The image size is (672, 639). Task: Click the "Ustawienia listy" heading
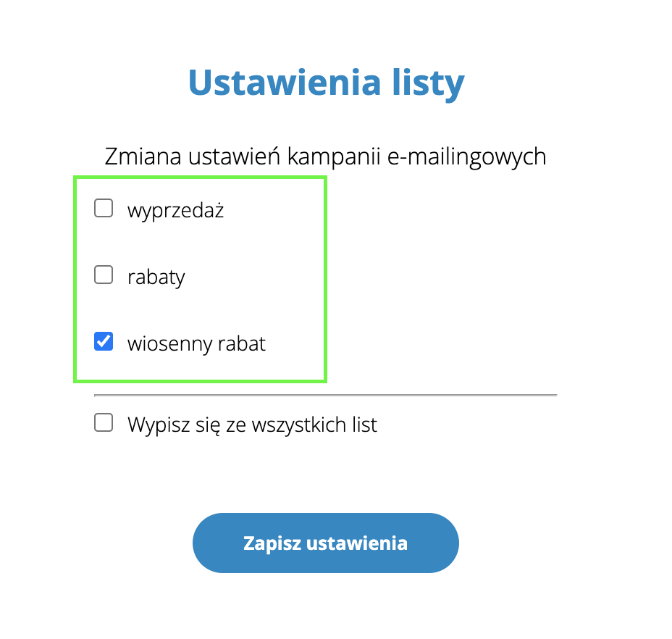coord(325,83)
